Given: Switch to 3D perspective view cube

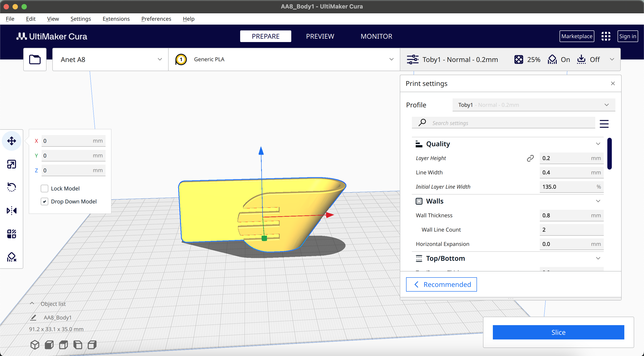Looking at the screenshot, I should [35, 345].
